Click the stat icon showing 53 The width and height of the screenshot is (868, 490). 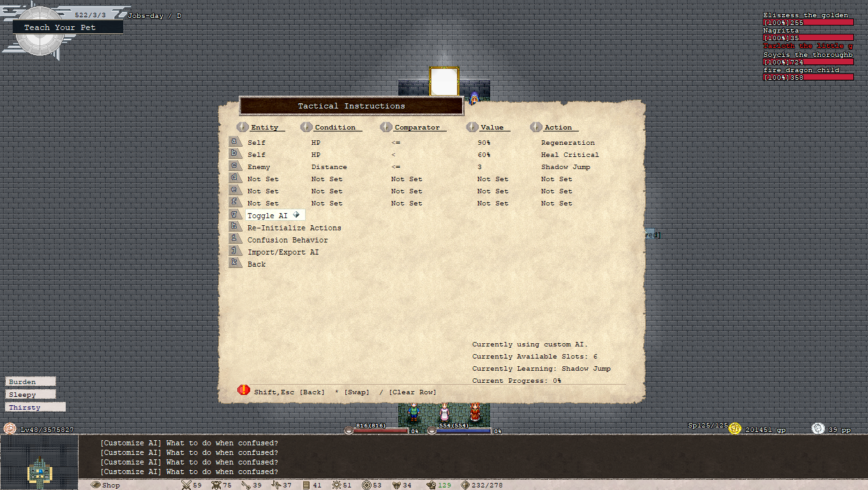point(366,485)
